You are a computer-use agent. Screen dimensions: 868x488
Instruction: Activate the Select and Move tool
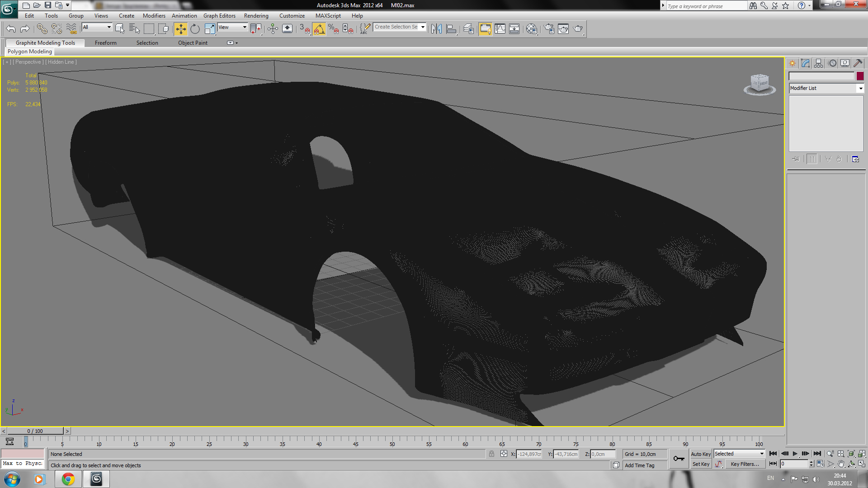tap(180, 29)
